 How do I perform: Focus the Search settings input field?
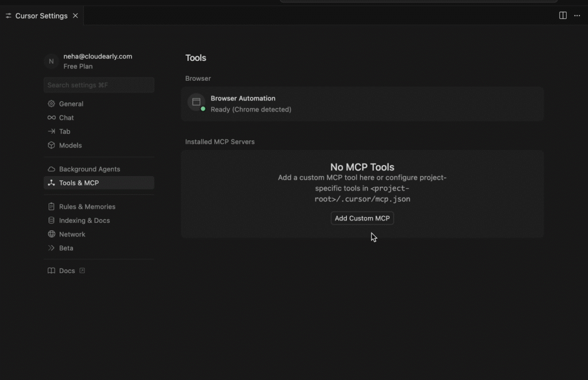(x=99, y=85)
